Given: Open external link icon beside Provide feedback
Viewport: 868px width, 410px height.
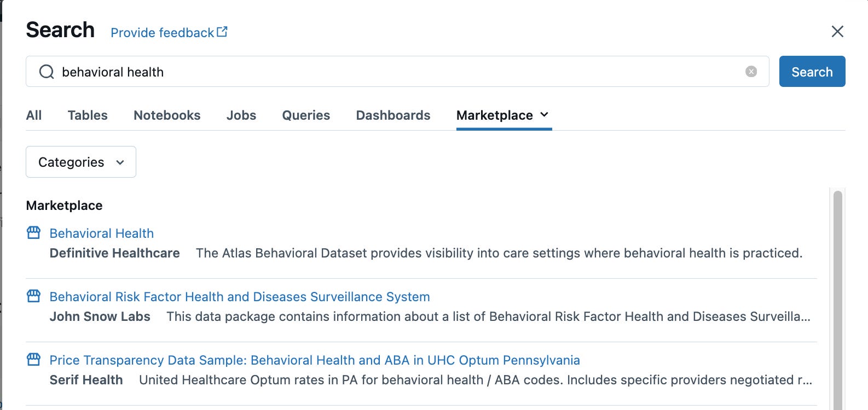Looking at the screenshot, I should [222, 32].
